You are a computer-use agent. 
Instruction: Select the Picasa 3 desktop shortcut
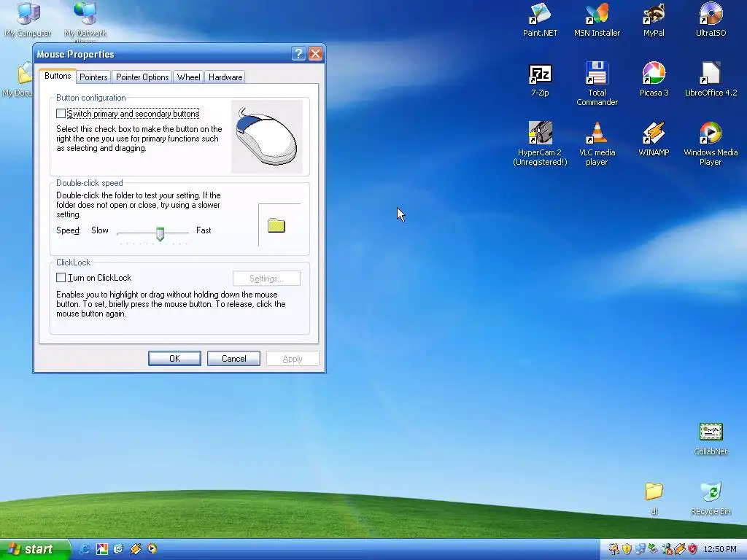click(x=654, y=80)
